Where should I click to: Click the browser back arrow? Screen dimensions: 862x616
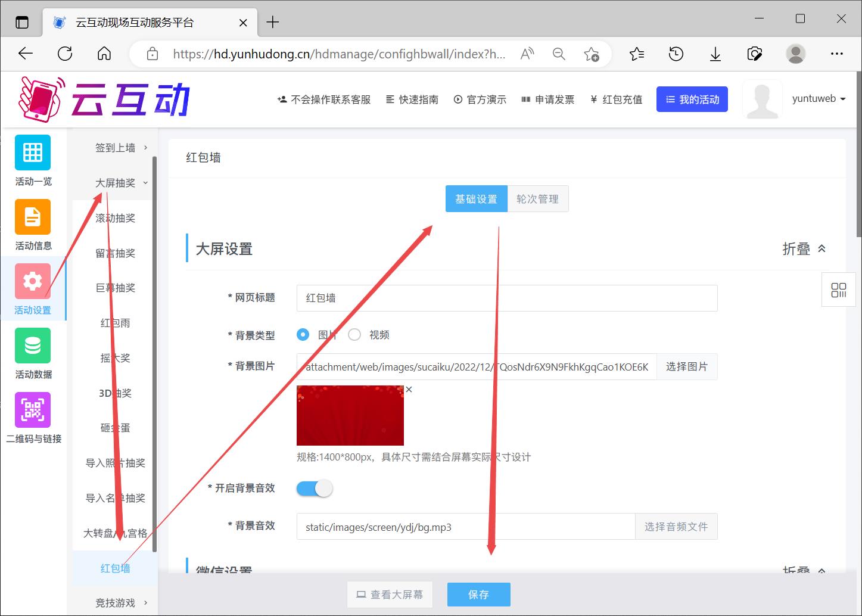click(x=26, y=54)
